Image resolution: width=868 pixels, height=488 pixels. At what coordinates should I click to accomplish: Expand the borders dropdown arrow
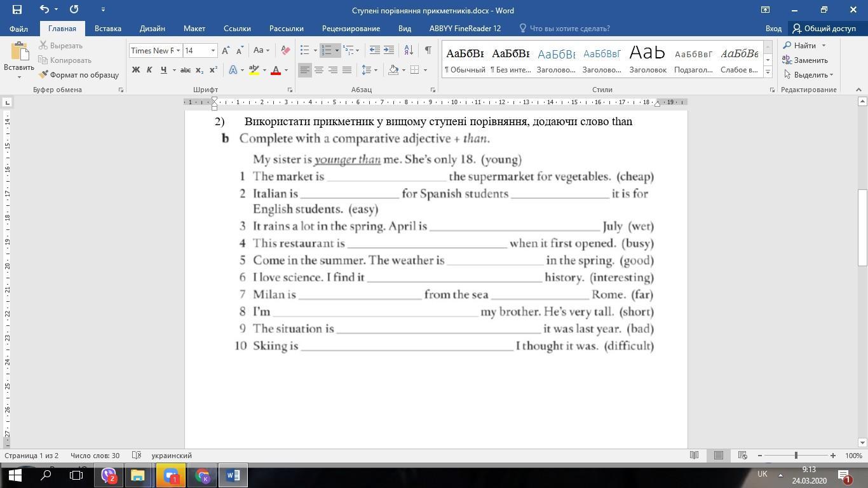(425, 70)
